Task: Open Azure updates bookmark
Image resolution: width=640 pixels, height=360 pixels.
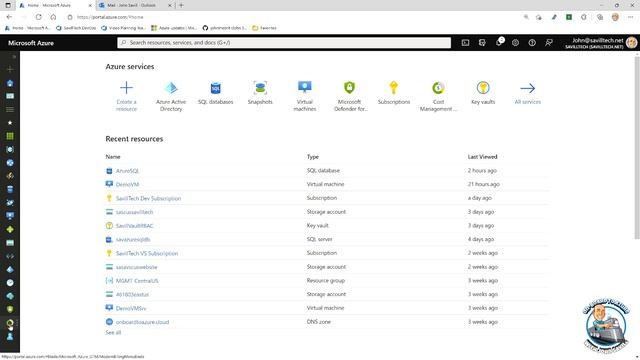Action: point(174,28)
